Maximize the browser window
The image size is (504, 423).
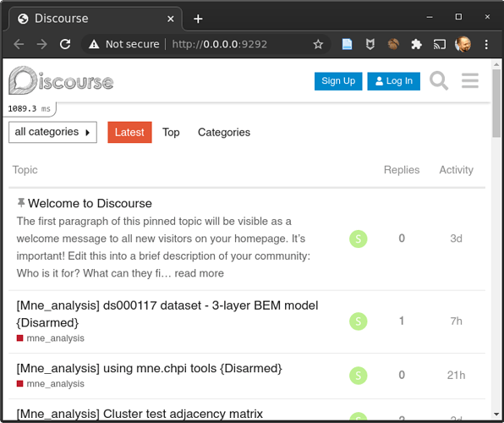[x=458, y=16]
